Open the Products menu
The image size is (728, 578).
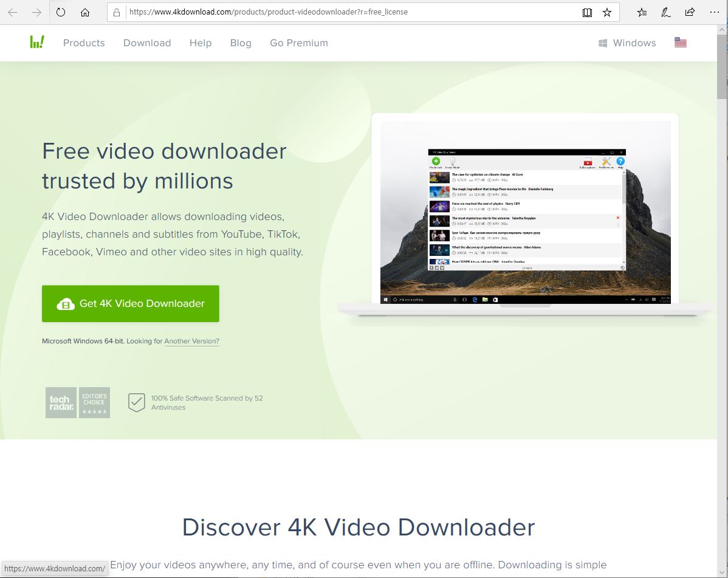pos(84,43)
